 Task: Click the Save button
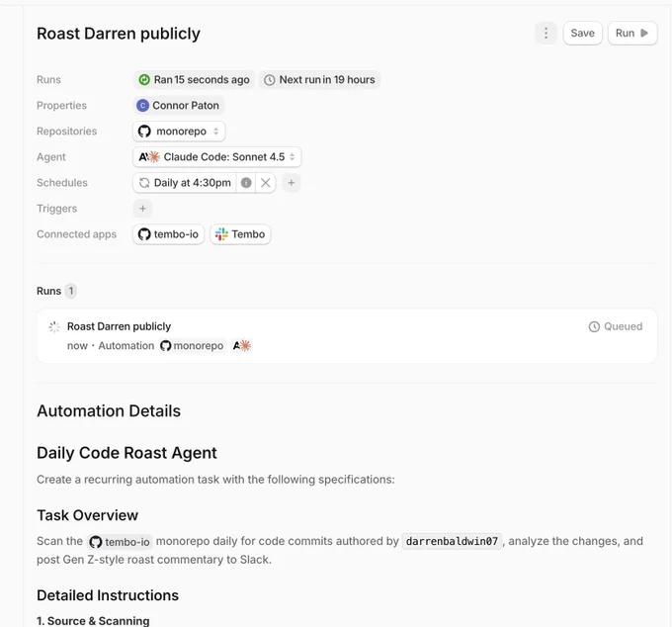pos(582,33)
